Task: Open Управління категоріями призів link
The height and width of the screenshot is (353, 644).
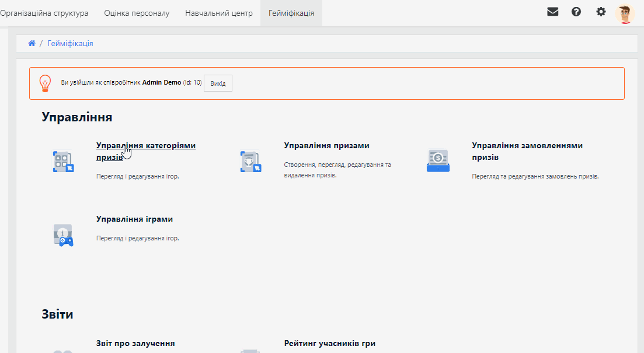Action: point(146,151)
